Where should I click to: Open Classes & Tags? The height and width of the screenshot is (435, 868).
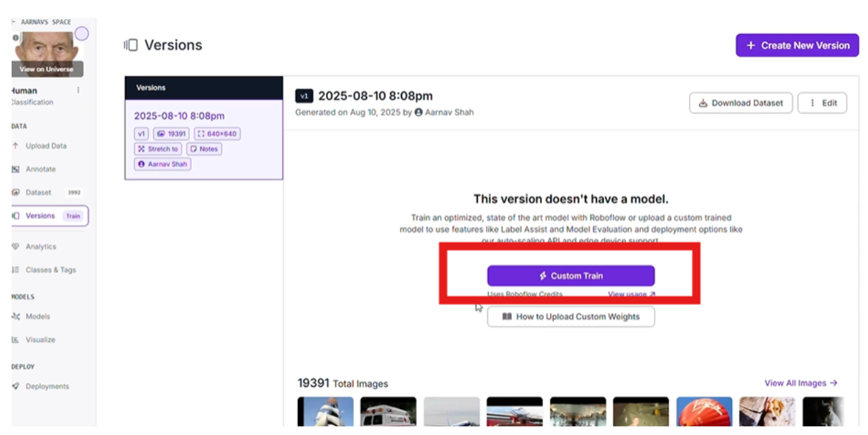[51, 269]
